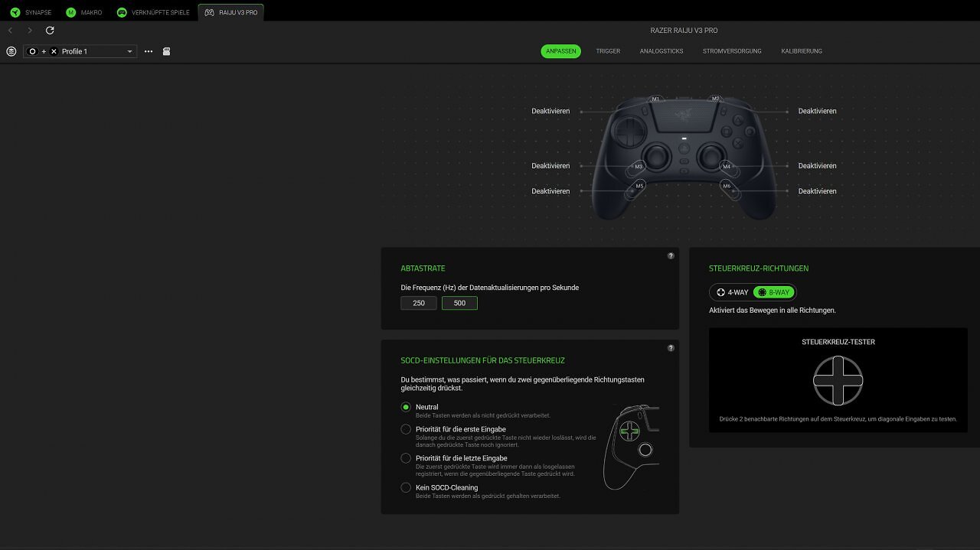Click Deaktivieren label for M4

point(817,166)
